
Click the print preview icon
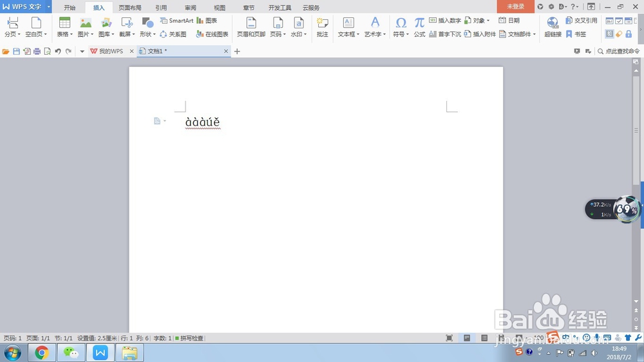(x=47, y=52)
